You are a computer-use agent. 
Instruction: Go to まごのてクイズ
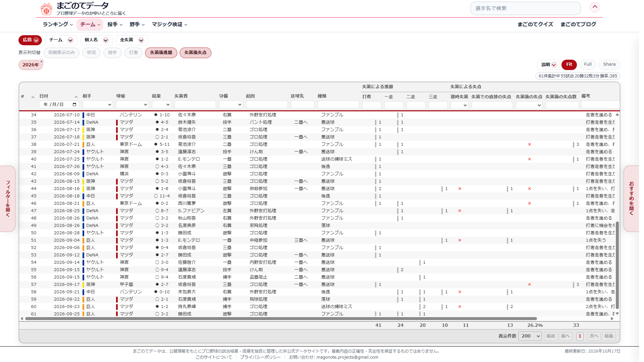point(535,24)
